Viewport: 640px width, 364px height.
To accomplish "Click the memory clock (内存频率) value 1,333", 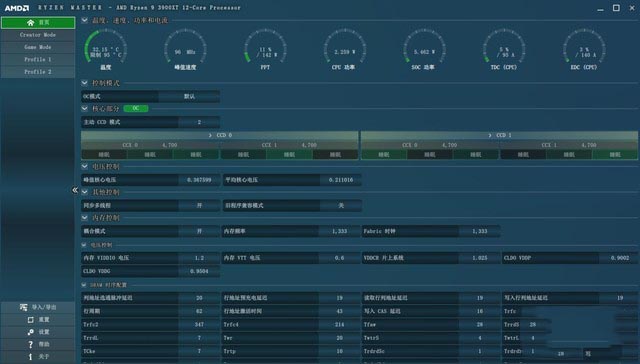I will pos(339,231).
